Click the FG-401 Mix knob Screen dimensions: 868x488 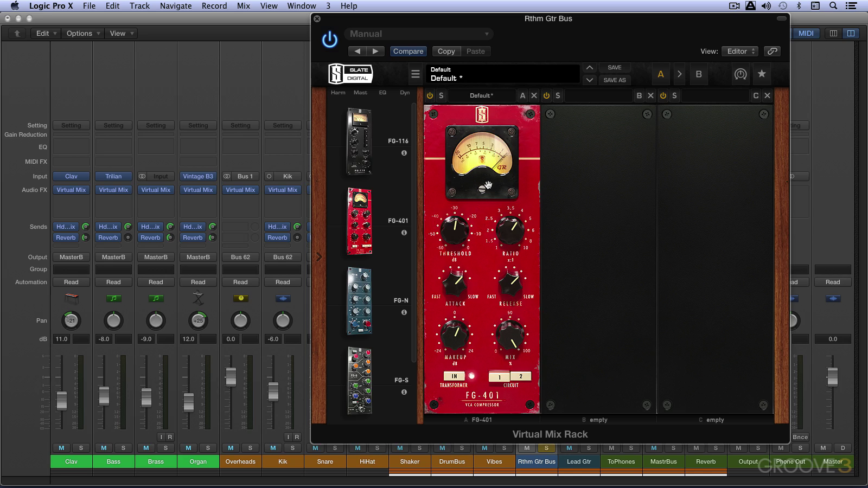point(510,335)
